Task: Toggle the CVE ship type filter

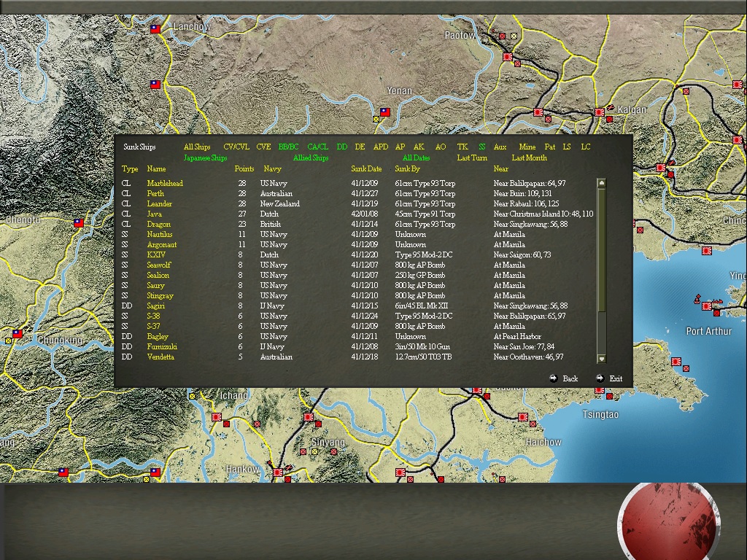Action: coord(263,147)
